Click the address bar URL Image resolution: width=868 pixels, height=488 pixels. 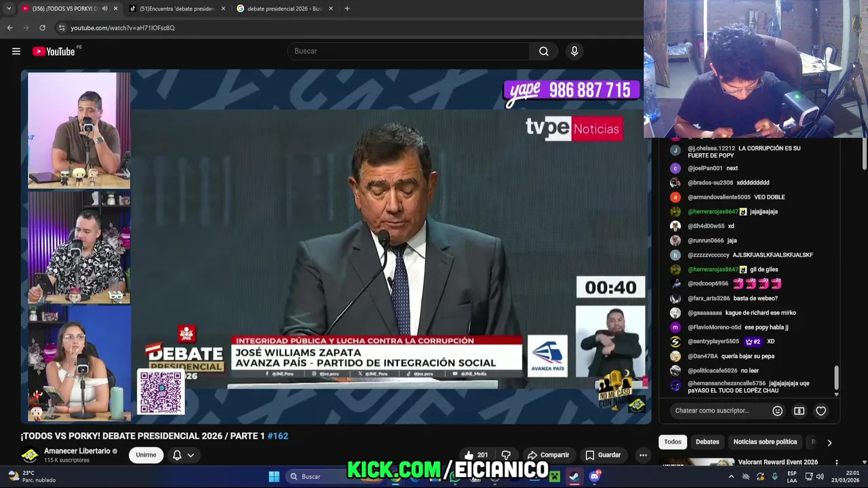[x=123, y=28]
